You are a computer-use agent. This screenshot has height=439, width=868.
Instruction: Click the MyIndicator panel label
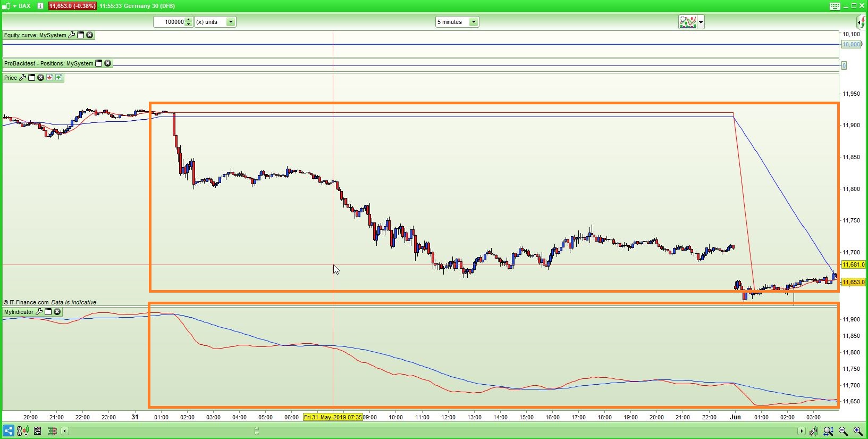click(x=19, y=312)
